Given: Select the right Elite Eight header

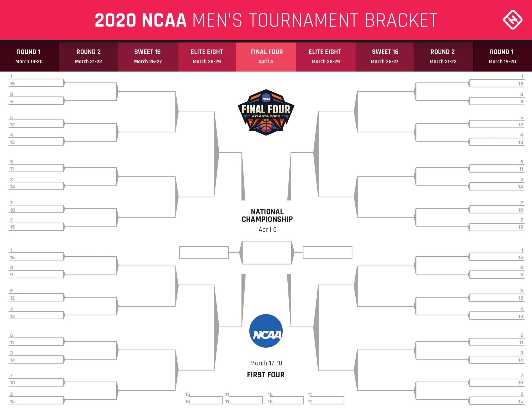Looking at the screenshot, I should click(325, 57).
